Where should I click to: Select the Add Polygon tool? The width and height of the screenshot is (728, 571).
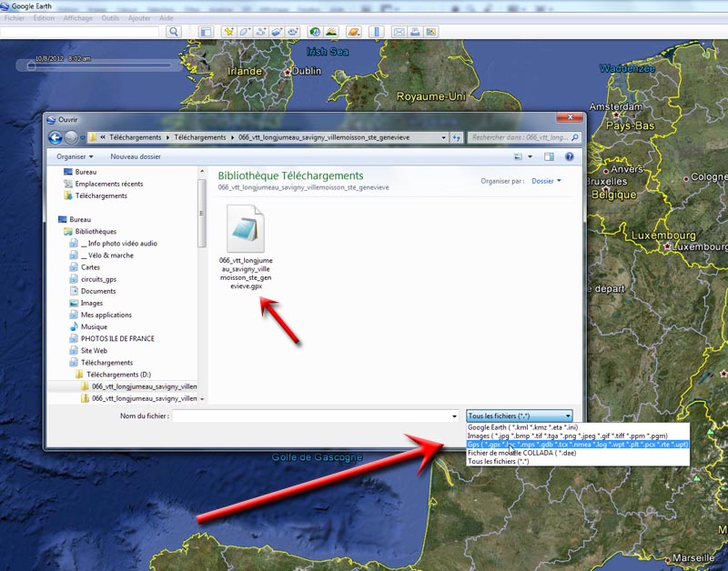point(245,32)
